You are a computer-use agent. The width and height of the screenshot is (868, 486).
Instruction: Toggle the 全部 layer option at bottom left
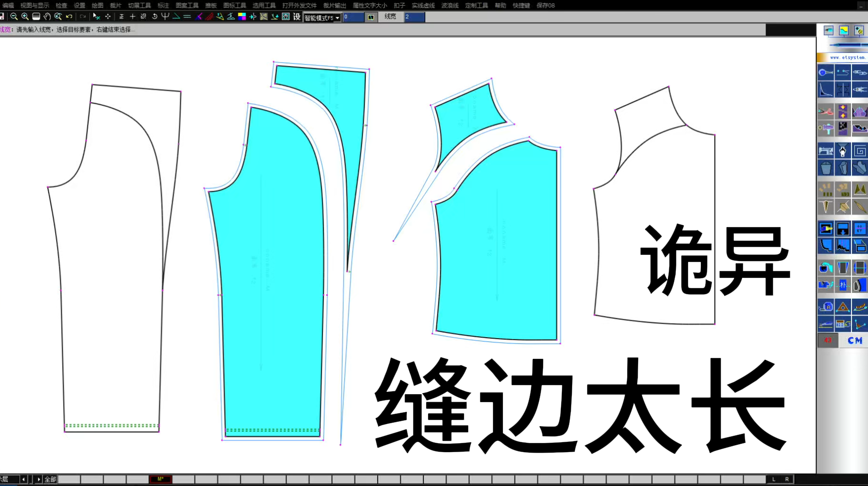coord(50,479)
